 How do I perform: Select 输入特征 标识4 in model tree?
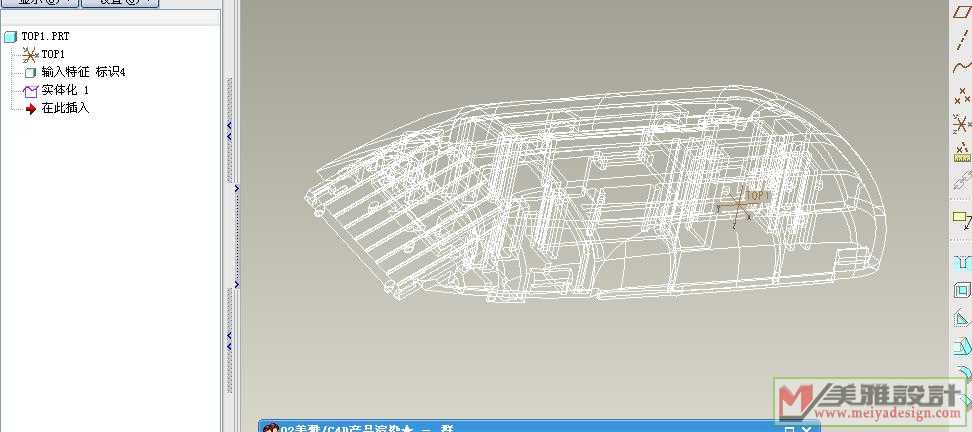84,73
